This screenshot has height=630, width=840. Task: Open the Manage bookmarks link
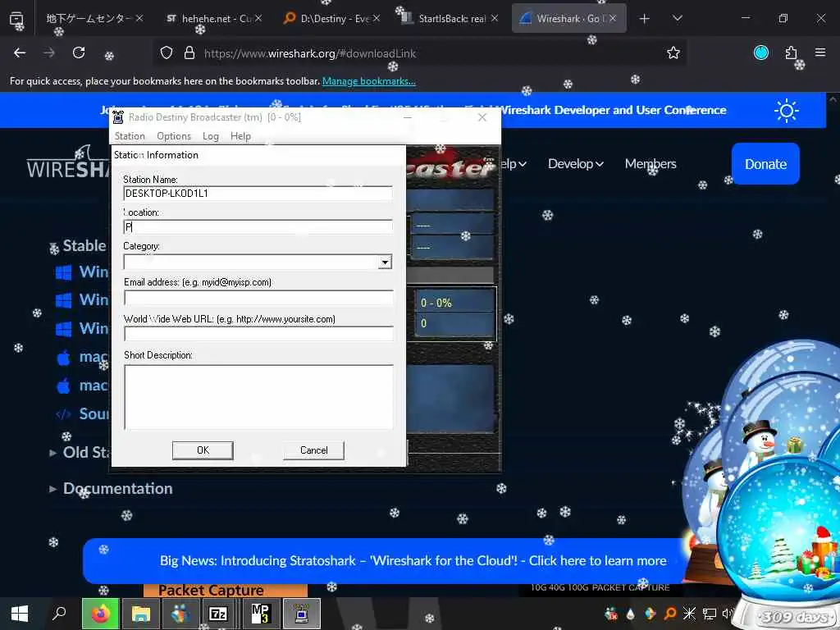(x=368, y=81)
